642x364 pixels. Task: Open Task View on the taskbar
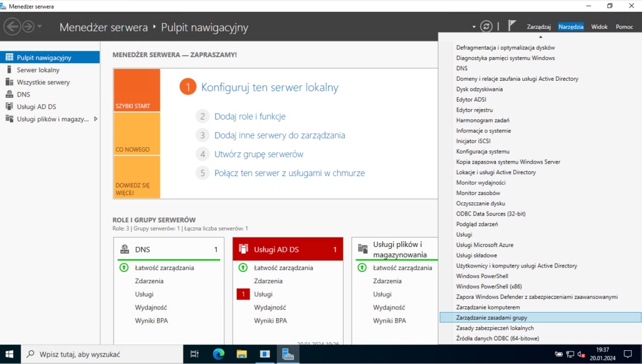(x=194, y=354)
